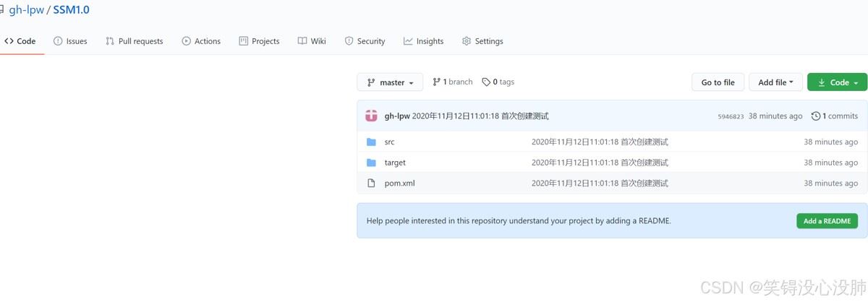
Task: Open the 5946823 commit hash link
Action: pos(731,116)
